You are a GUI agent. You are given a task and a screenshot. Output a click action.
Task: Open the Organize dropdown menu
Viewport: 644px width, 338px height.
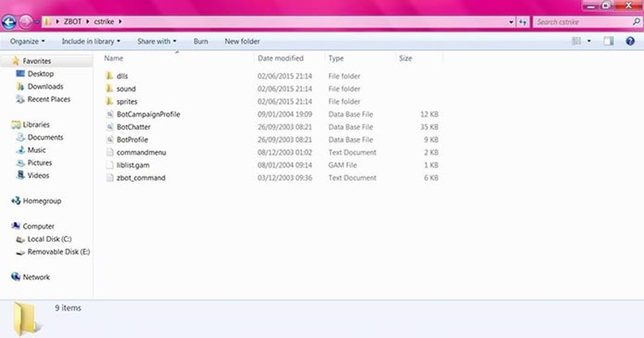27,41
